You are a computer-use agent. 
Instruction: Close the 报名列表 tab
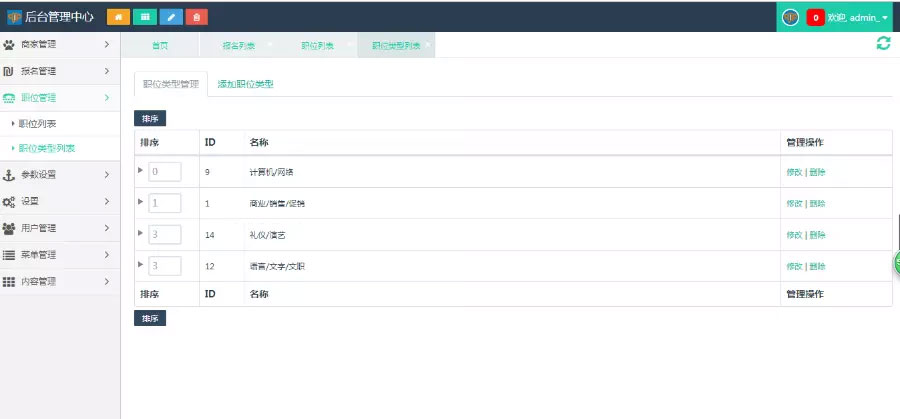270,43
